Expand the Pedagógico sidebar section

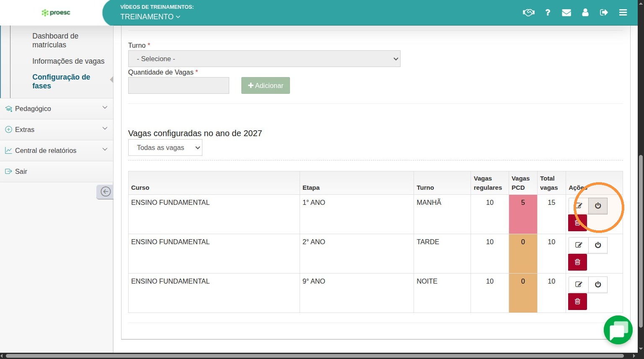(57, 108)
